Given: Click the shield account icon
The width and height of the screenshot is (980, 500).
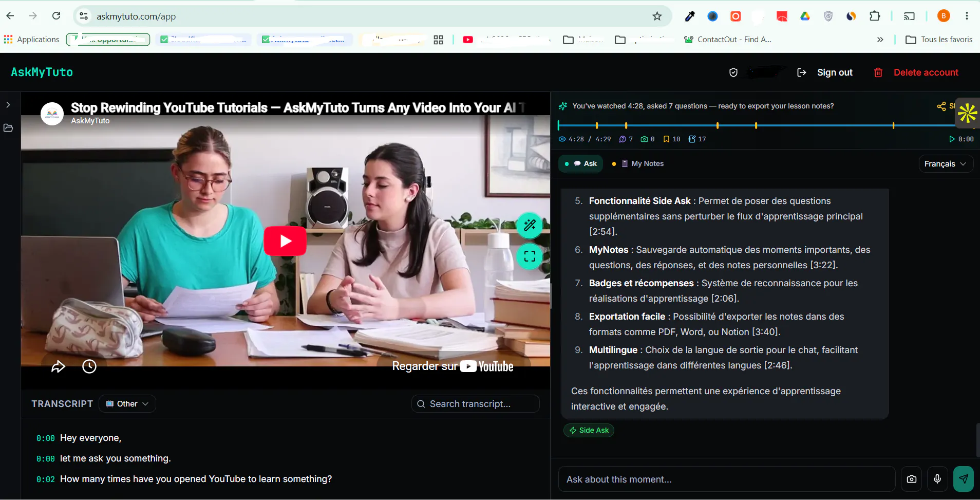Looking at the screenshot, I should pos(733,72).
